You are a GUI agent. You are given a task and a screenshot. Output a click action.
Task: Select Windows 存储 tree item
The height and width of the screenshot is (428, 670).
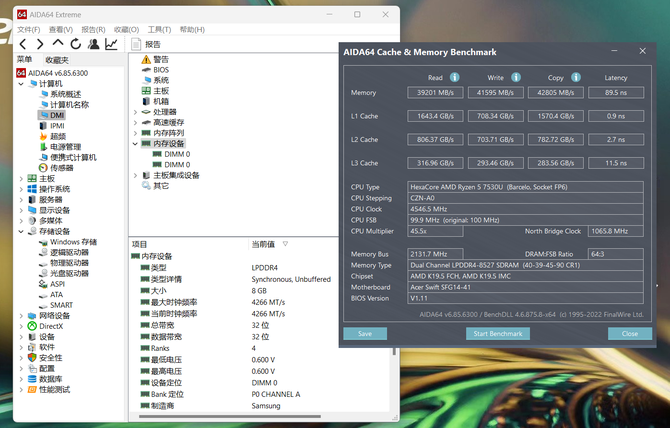68,242
